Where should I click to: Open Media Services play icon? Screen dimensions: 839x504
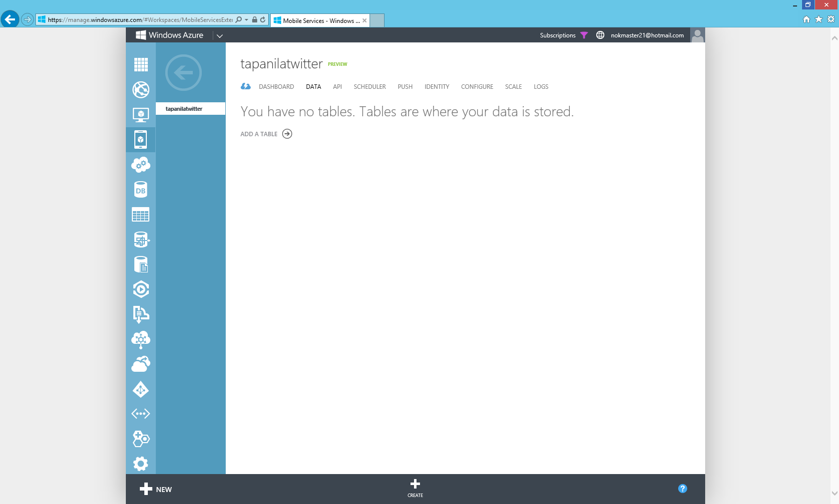141,289
